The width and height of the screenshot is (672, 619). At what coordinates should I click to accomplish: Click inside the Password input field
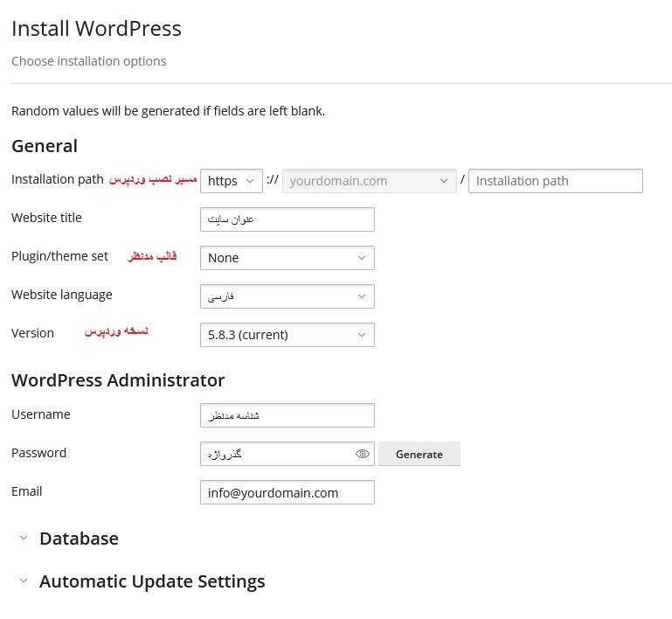coord(275,455)
